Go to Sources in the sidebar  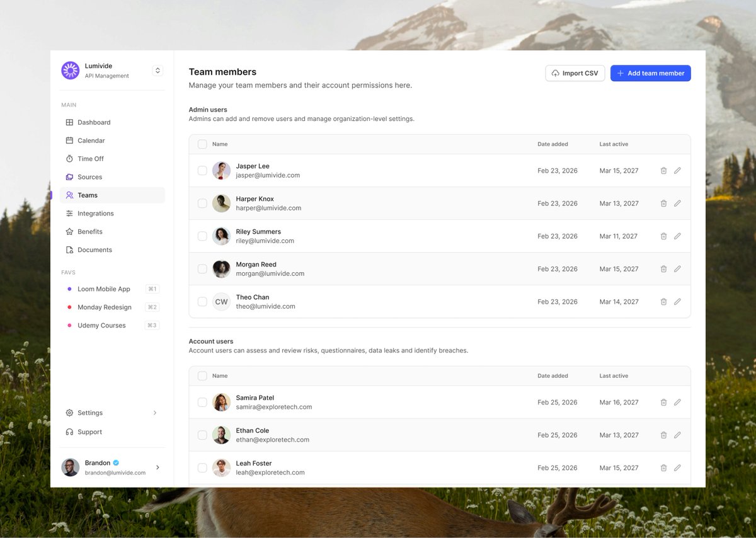coord(112,177)
